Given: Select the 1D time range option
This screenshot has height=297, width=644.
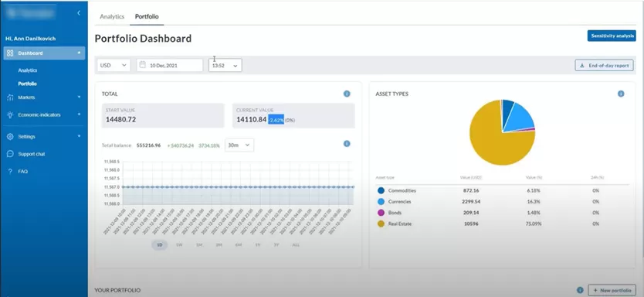Looking at the screenshot, I should click(x=159, y=244).
